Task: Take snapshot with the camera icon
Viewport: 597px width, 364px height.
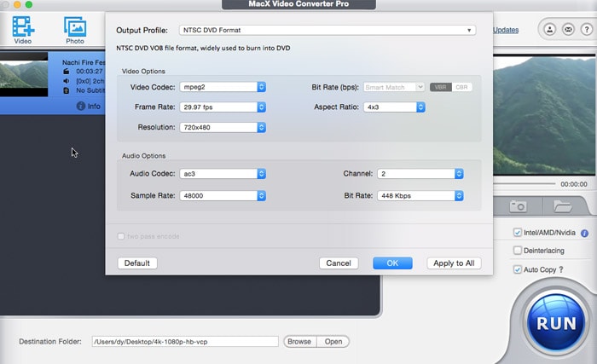Action: (518, 206)
